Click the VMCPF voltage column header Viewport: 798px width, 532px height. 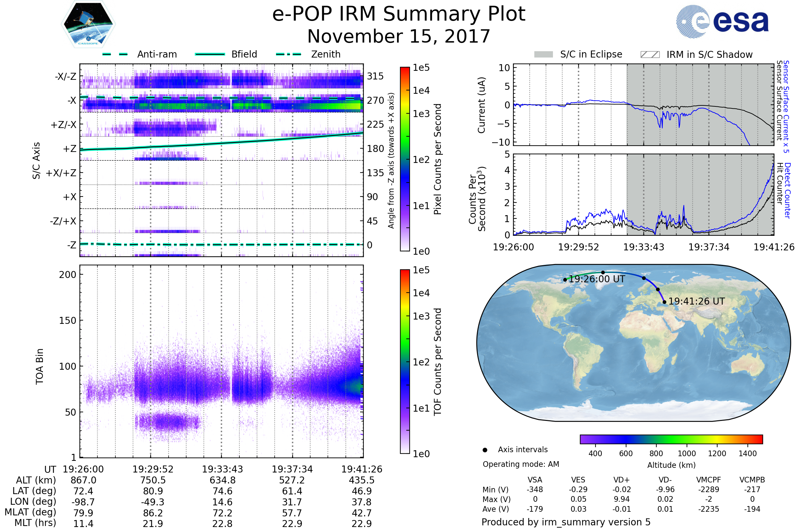[x=709, y=480]
